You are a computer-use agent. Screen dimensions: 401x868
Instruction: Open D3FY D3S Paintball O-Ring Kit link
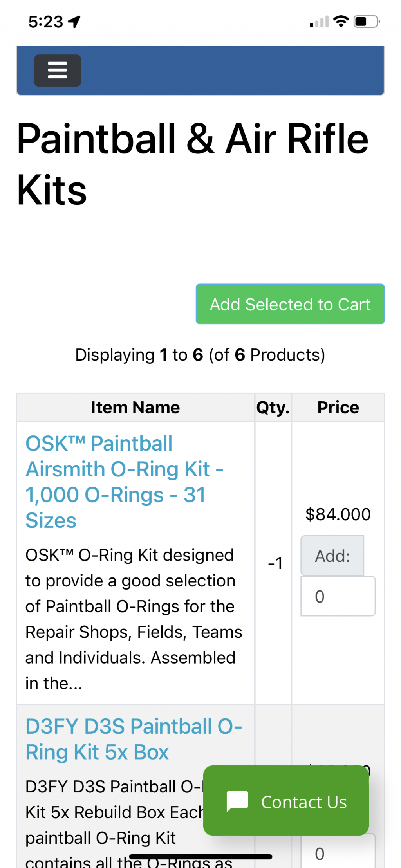click(134, 739)
